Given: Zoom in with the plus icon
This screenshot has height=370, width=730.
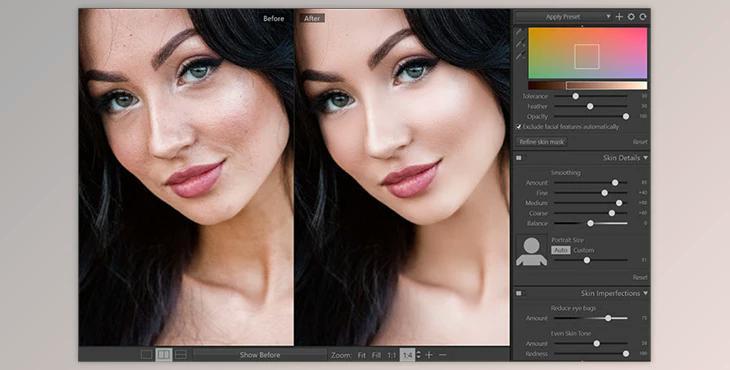Looking at the screenshot, I should click(x=429, y=355).
